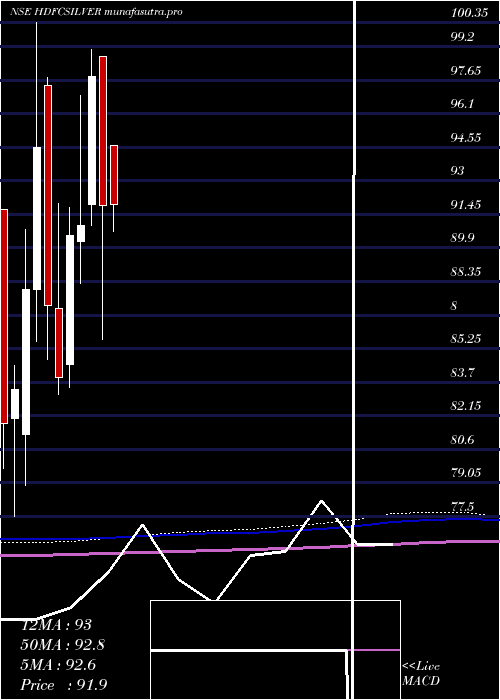500x700 pixels.
Task: Click the 80.6 price axis label
Action: click(462, 440)
